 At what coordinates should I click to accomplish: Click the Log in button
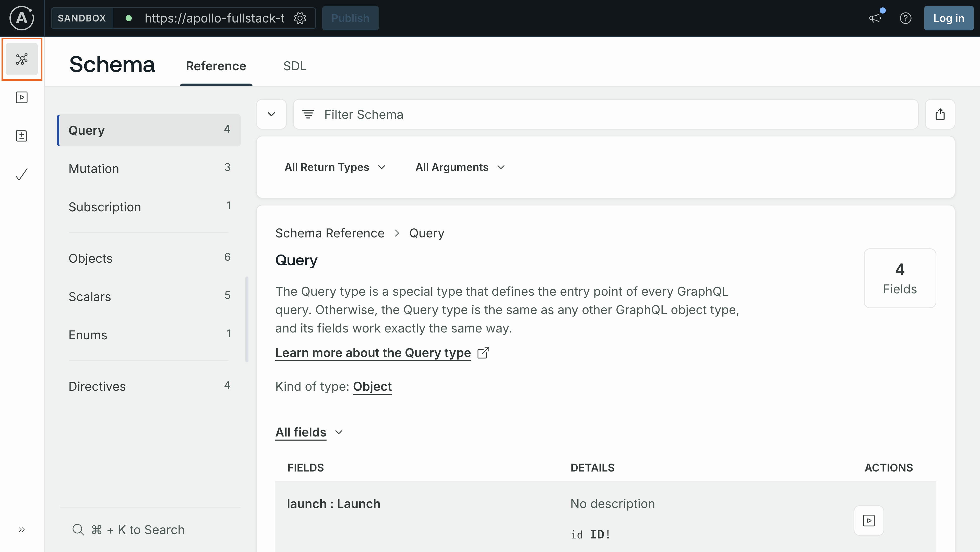(x=948, y=18)
